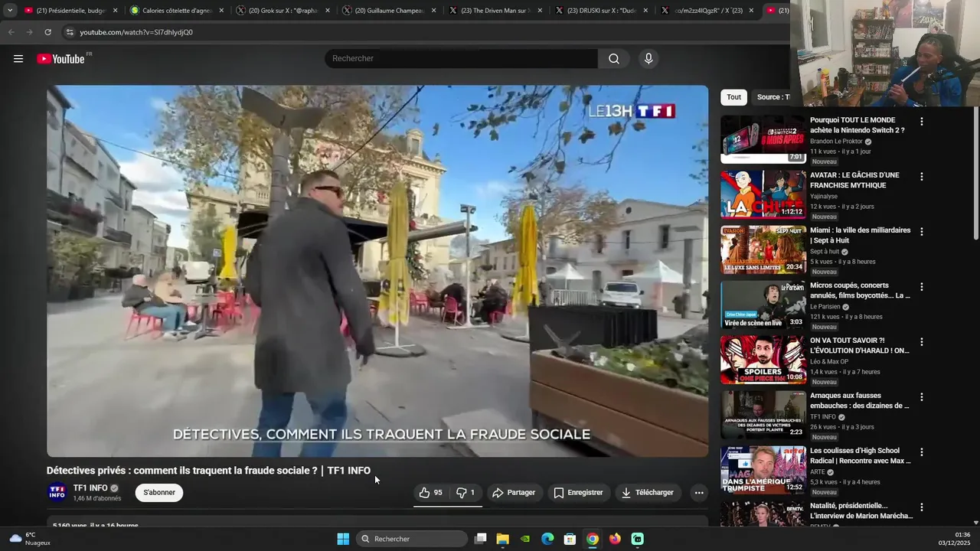This screenshot has width=980, height=551.
Task: Open options for the Micros coupés video
Action: tap(922, 287)
